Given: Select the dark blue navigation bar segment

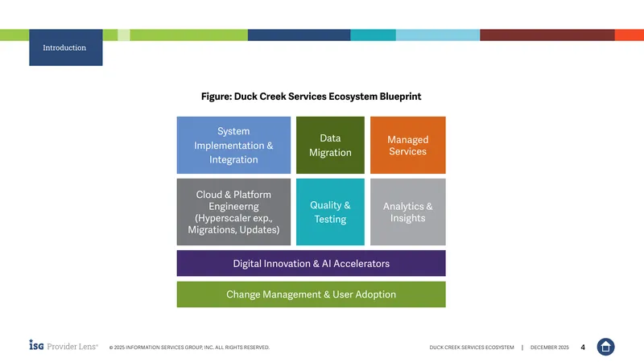Looking at the screenshot, I should pyautogui.click(x=299, y=35).
